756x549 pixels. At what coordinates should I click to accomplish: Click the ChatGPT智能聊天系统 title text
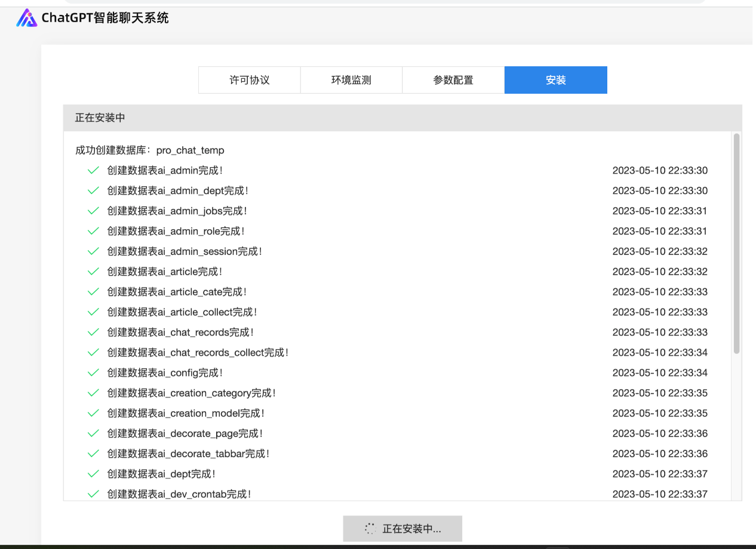pos(105,18)
